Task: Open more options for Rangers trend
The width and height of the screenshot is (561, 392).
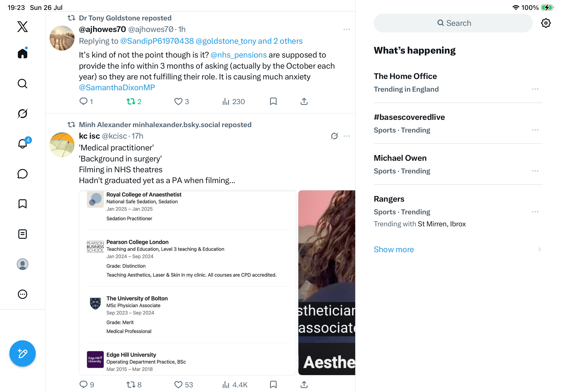Action: pos(535,212)
